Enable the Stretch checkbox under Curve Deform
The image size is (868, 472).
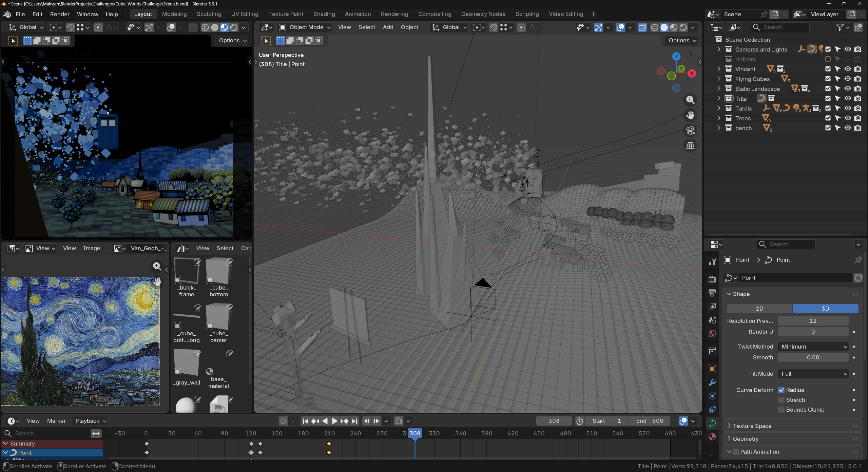click(x=781, y=400)
